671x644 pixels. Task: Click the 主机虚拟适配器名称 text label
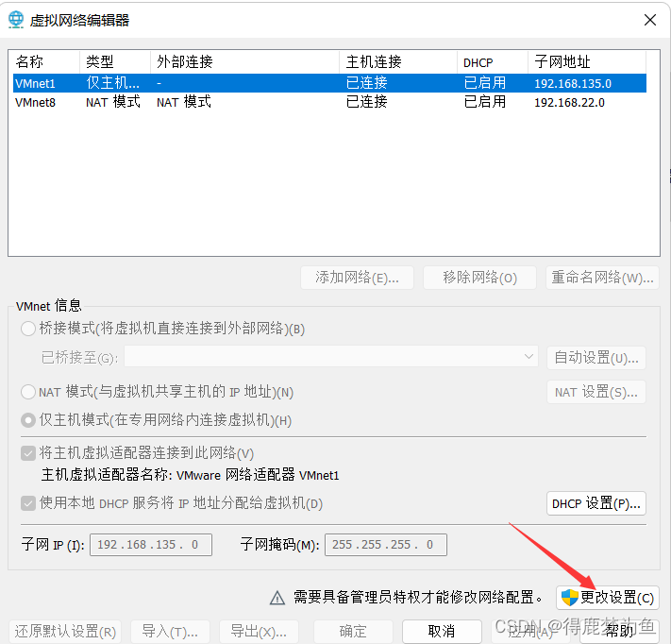pos(190,475)
